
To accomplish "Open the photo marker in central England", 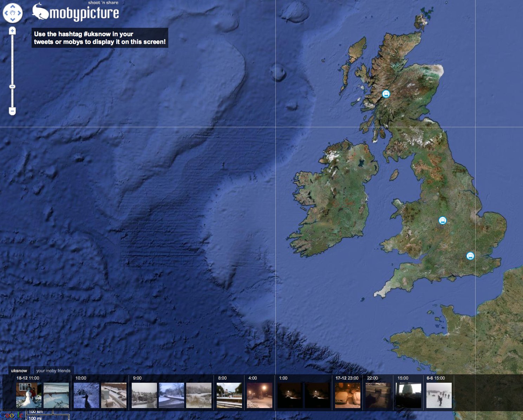I will click(x=443, y=220).
